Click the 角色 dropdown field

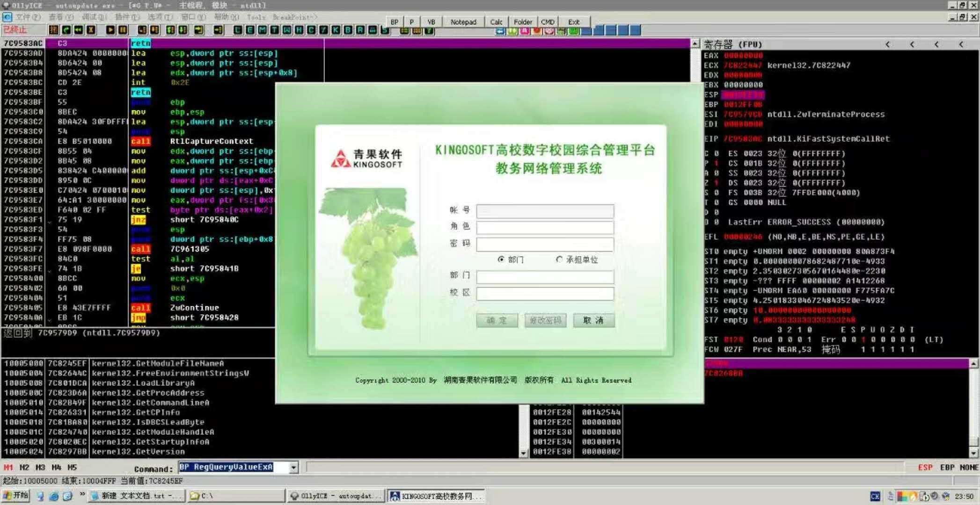545,227
